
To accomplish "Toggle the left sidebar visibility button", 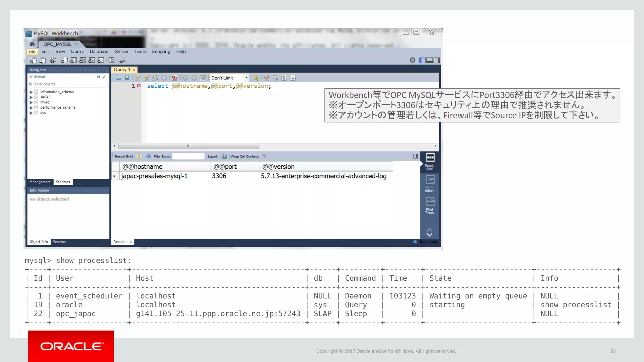I will coord(422,60).
